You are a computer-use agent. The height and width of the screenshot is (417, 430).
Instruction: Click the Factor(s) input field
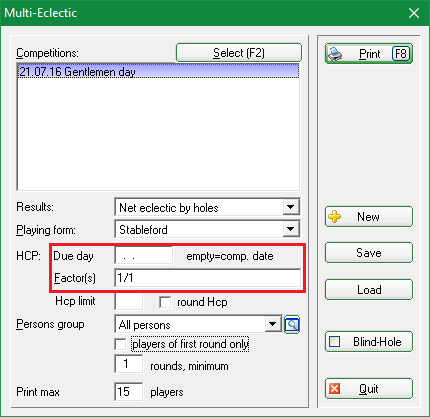click(x=207, y=278)
